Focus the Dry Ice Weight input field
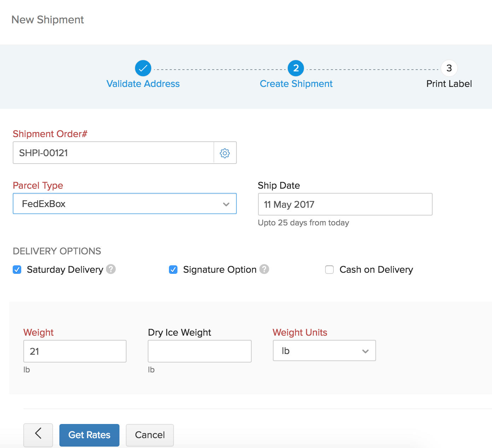Screen dimensions: 492x448 coord(199,351)
